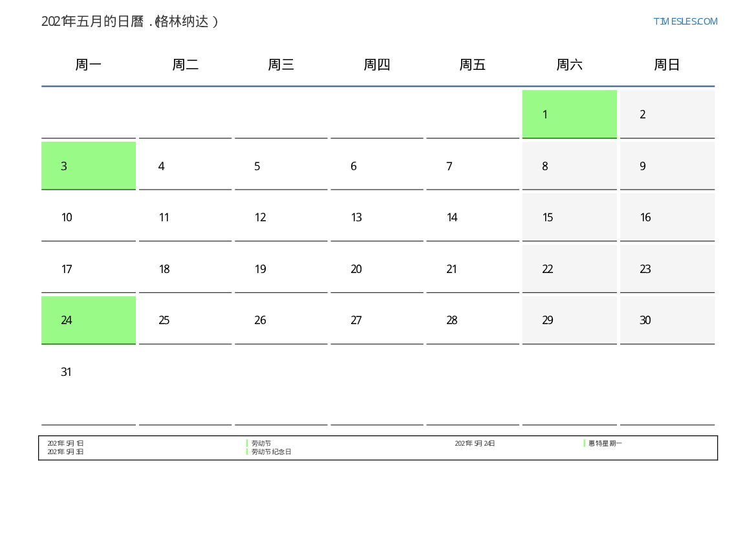Click the green holiday cell for May 24

(88, 320)
